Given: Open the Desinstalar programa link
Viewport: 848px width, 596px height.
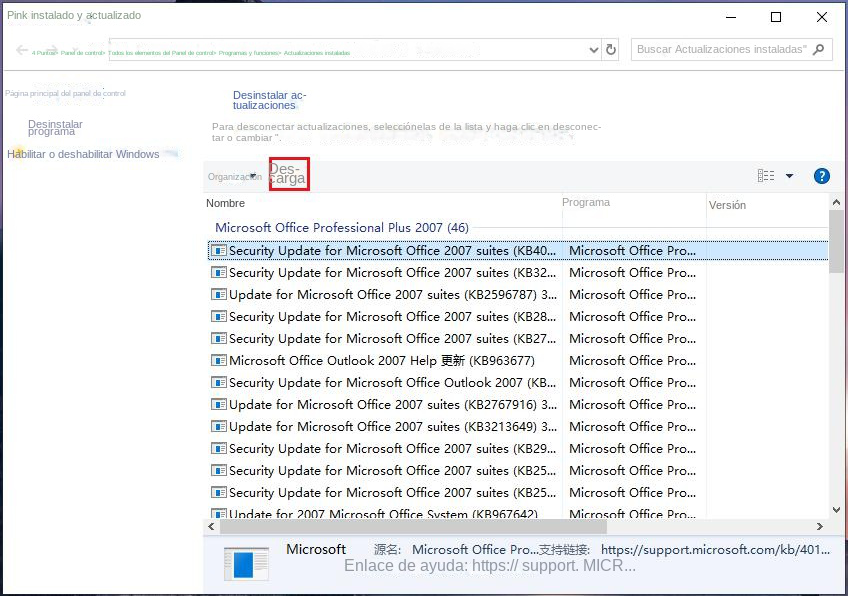Looking at the screenshot, I should point(55,128).
